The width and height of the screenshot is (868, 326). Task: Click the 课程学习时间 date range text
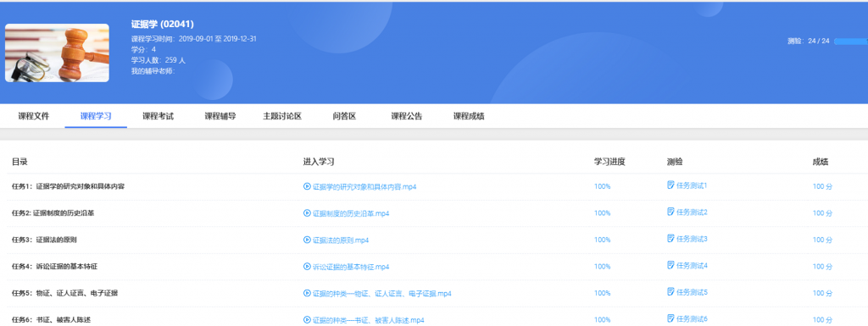tap(194, 39)
